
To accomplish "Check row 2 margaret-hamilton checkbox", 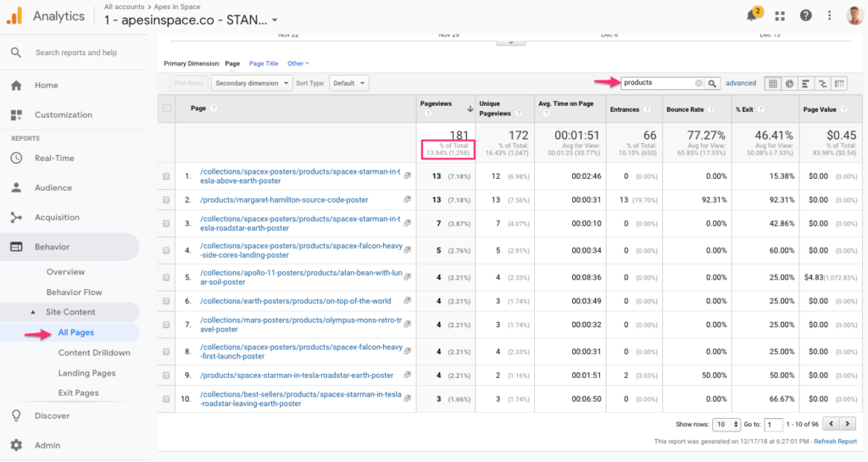I will point(166,200).
